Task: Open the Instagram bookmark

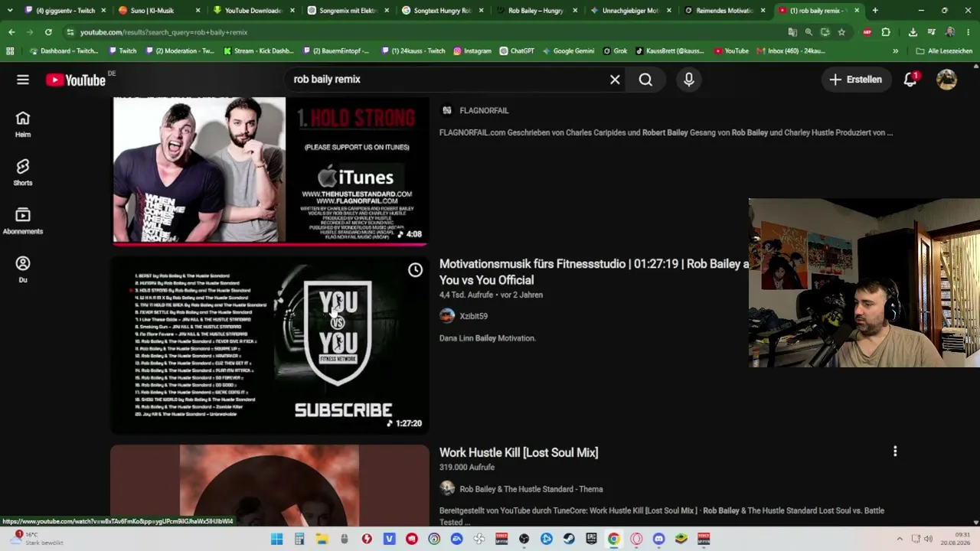Action: point(472,51)
